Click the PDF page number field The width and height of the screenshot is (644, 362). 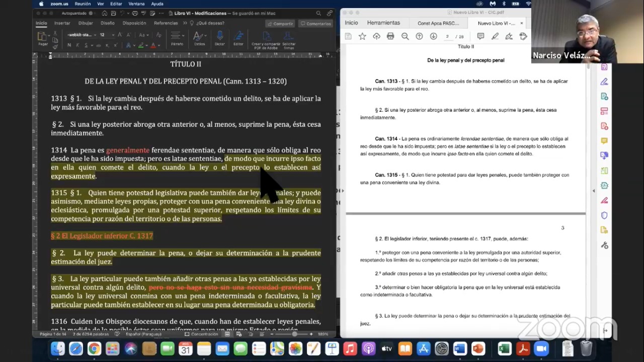click(x=447, y=37)
